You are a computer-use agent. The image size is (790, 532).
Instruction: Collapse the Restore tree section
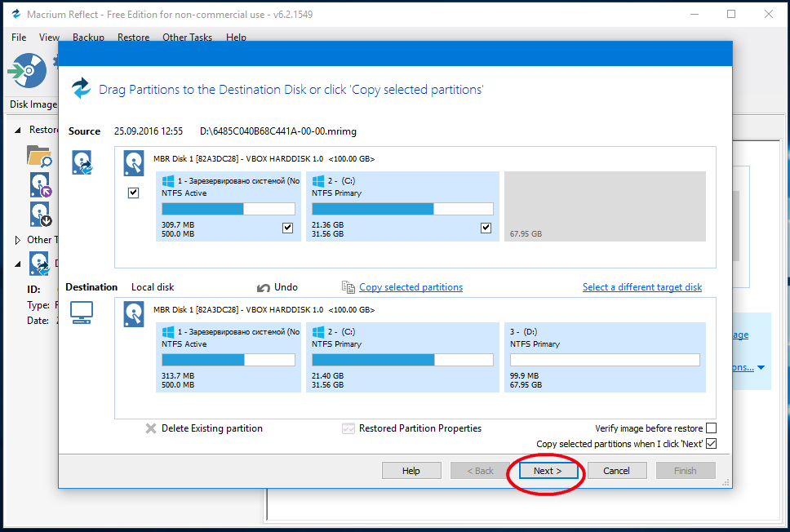click(x=18, y=130)
